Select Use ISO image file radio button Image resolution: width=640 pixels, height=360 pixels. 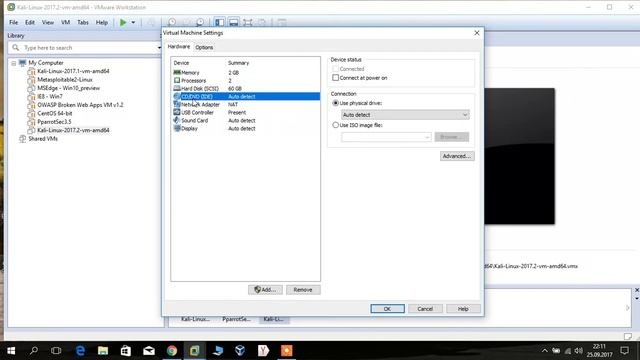tap(336, 125)
